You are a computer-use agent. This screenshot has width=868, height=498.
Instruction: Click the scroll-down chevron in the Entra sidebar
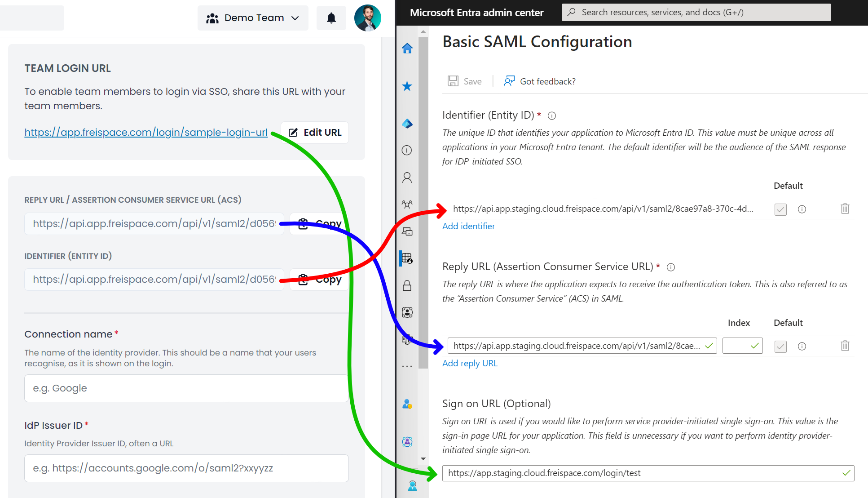pos(423,458)
